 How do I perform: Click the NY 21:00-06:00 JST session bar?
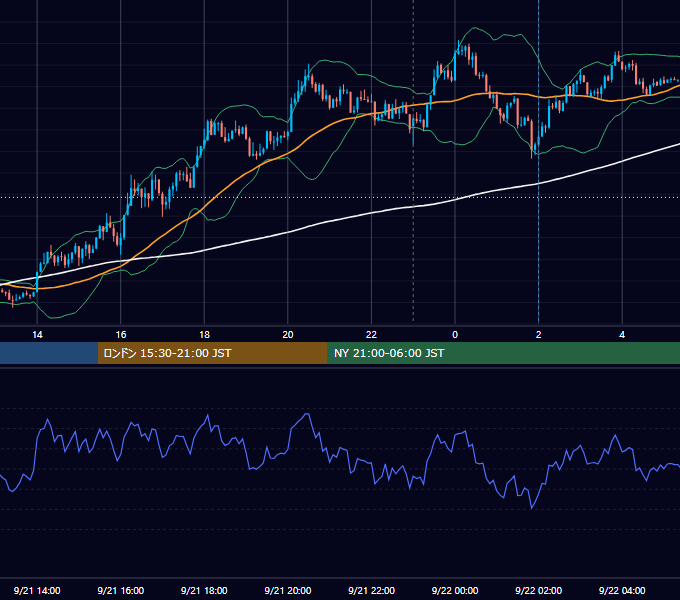(503, 353)
